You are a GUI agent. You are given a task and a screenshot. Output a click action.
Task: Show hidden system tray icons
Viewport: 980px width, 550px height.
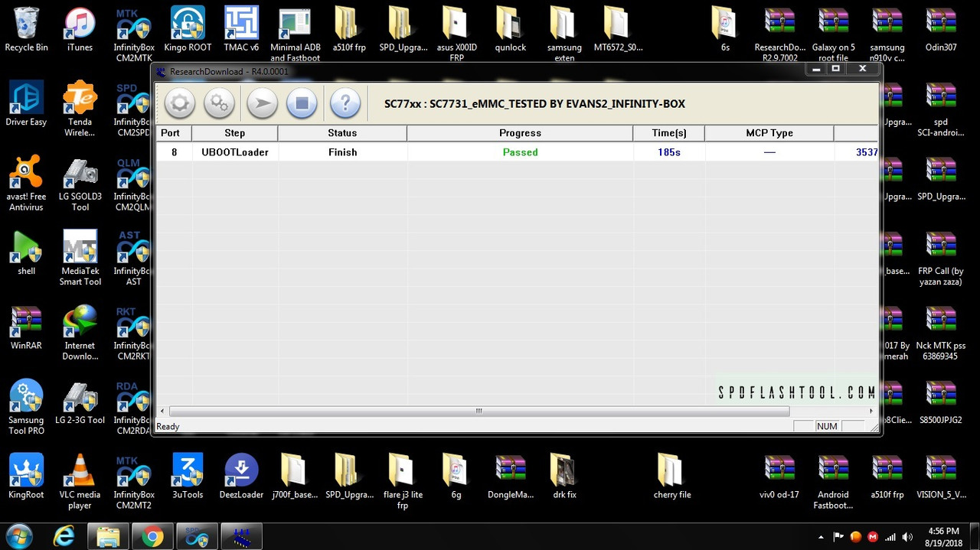pyautogui.click(x=821, y=537)
